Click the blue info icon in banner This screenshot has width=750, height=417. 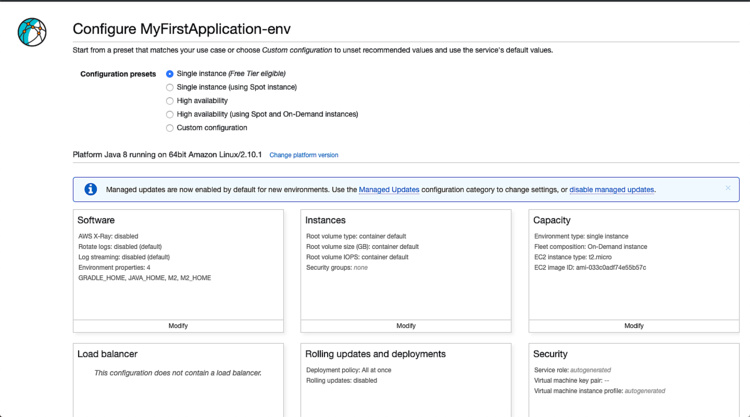[x=91, y=189]
